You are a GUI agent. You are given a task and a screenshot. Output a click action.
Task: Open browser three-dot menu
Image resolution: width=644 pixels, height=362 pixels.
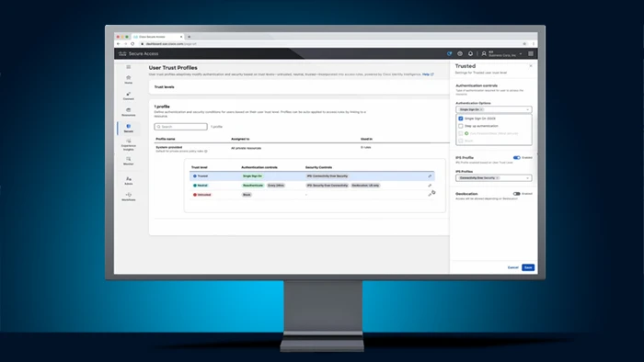[533, 44]
